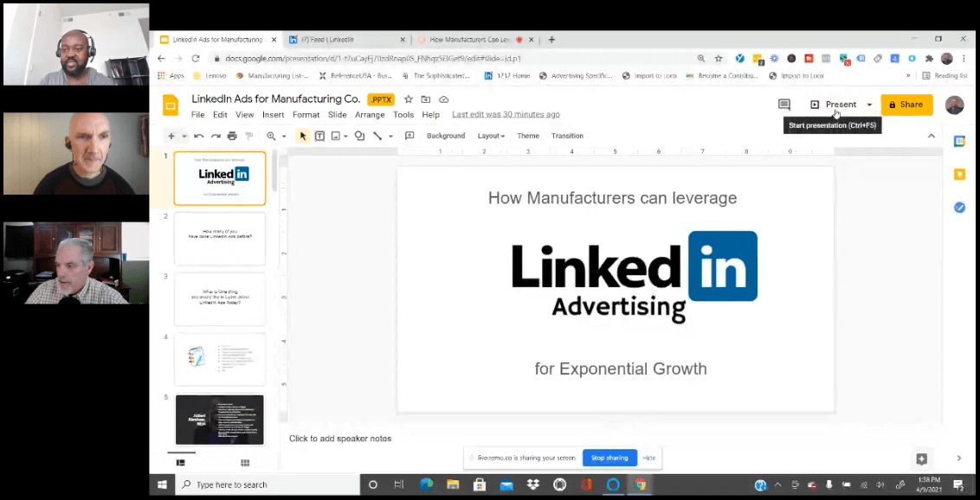The width and height of the screenshot is (980, 500).
Task: Expand side panel arrow at bottom right
Action: pyautogui.click(x=958, y=458)
